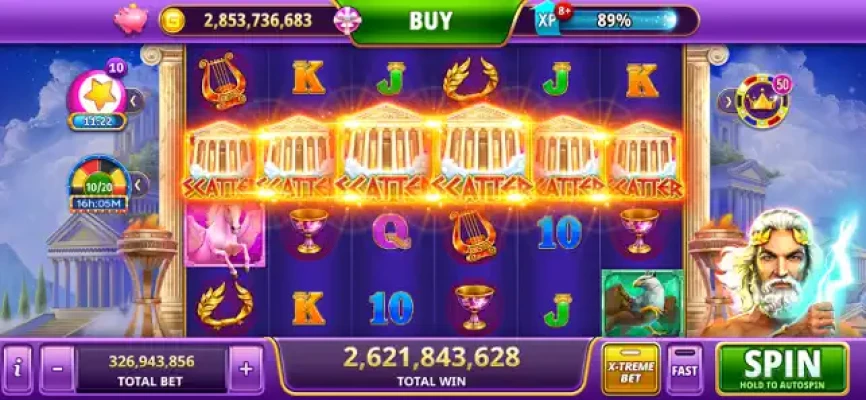
Task: Collapse the star bonus side panel arrow
Action: point(134,101)
